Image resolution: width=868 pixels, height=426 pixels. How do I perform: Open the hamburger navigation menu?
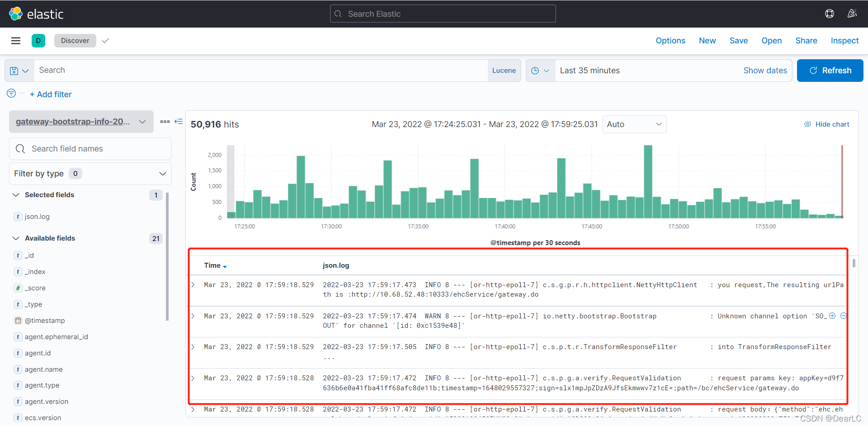(x=16, y=41)
